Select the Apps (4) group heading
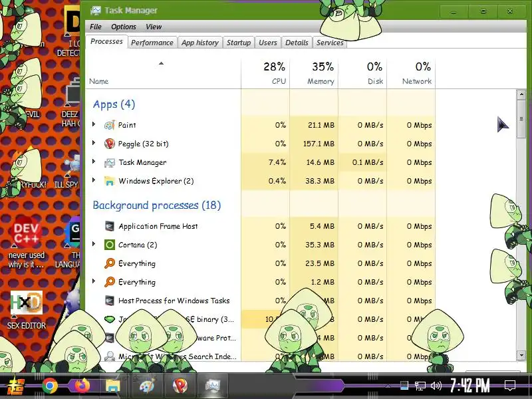 (x=114, y=104)
